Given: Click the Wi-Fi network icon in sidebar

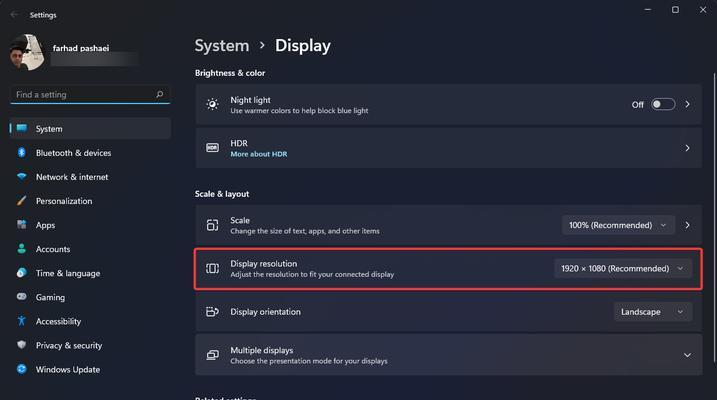Looking at the screenshot, I should [21, 176].
